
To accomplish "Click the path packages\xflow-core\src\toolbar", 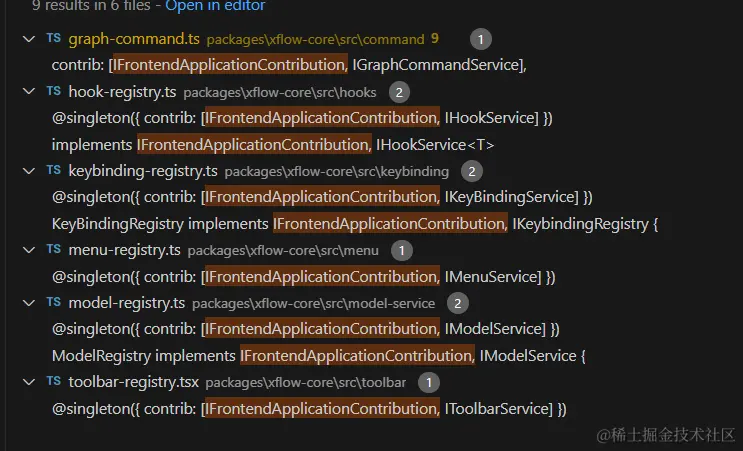I will 306,383.
